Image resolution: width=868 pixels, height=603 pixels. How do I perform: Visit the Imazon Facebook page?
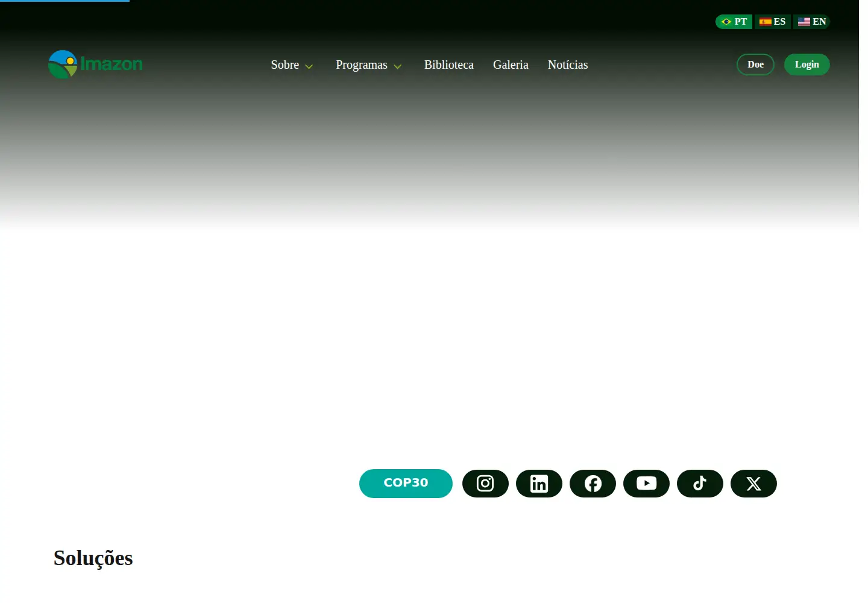coord(593,484)
